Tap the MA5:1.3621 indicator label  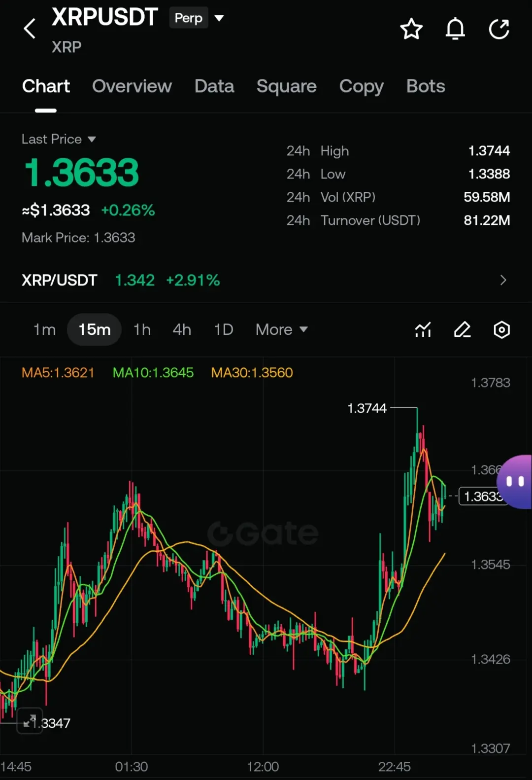click(58, 373)
